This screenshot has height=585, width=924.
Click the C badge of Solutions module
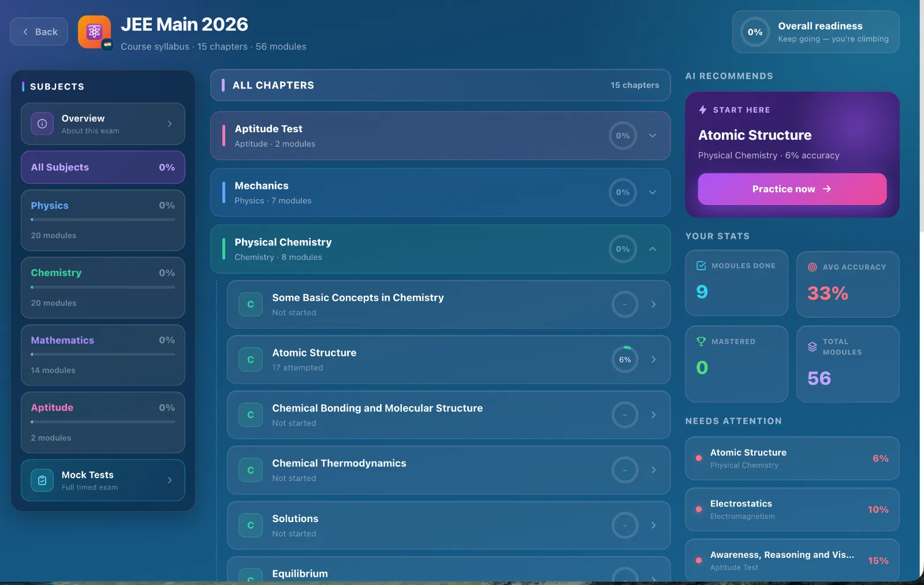251,526
